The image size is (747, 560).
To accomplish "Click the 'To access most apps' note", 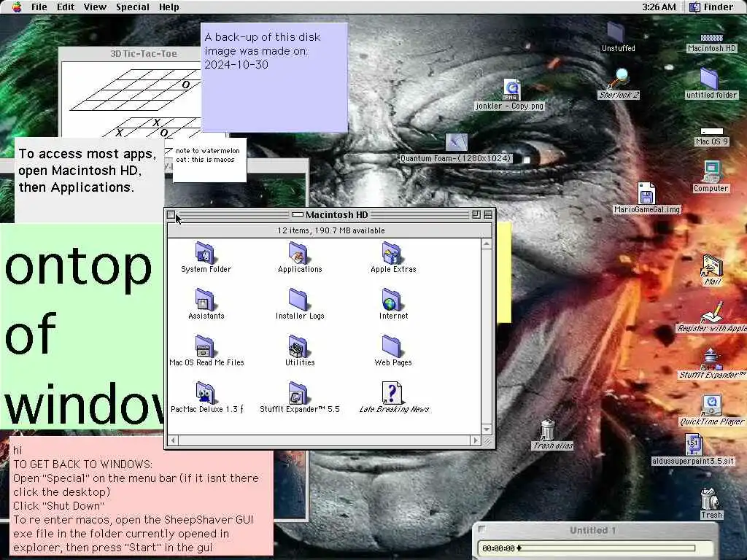I will (x=89, y=180).
